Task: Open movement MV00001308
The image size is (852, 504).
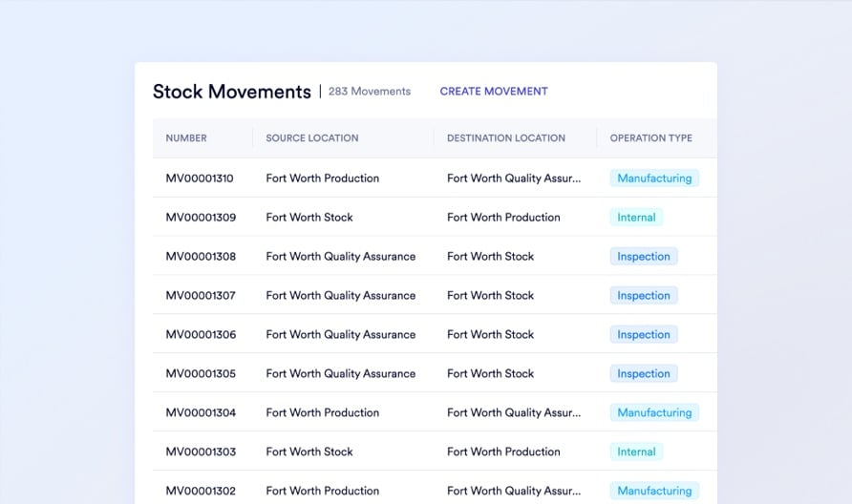Action: pyautogui.click(x=201, y=257)
